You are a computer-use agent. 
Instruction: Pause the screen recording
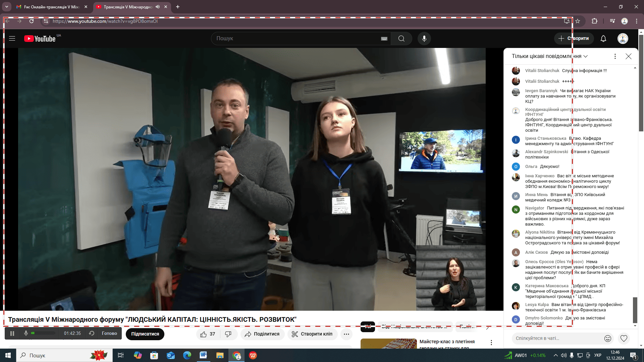point(12,334)
